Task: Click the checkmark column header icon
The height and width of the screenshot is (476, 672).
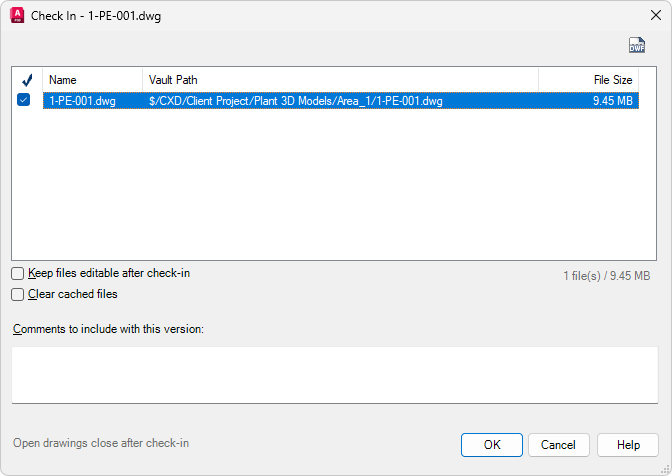Action: [x=26, y=80]
